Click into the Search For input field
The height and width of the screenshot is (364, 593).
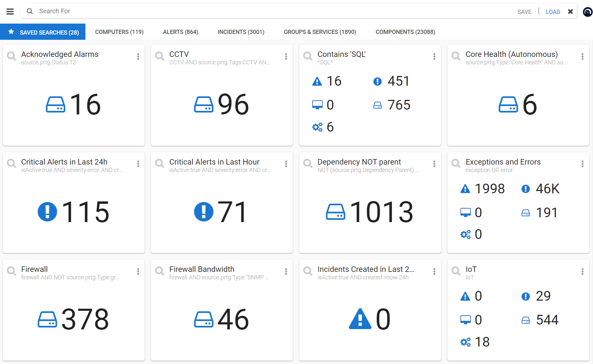[259, 11]
